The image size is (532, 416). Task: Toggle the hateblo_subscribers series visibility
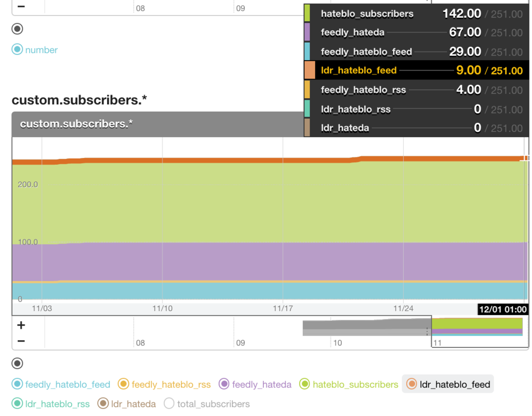(x=349, y=384)
